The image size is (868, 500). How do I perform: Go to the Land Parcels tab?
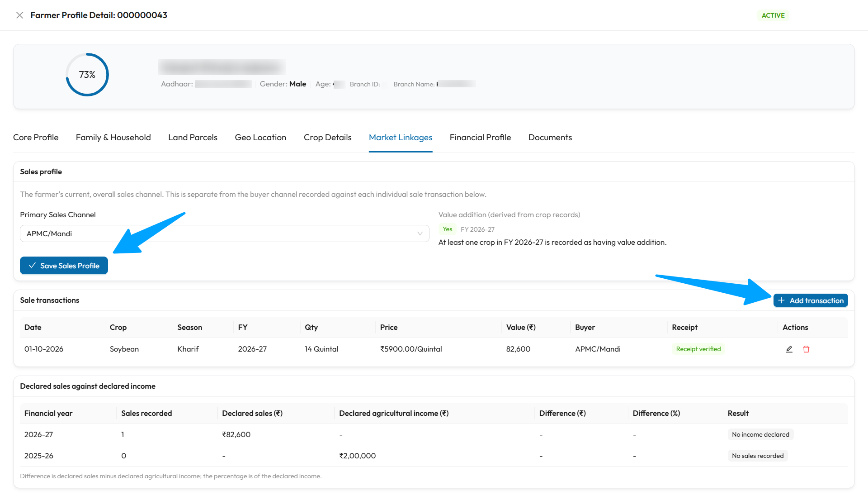[x=193, y=138]
